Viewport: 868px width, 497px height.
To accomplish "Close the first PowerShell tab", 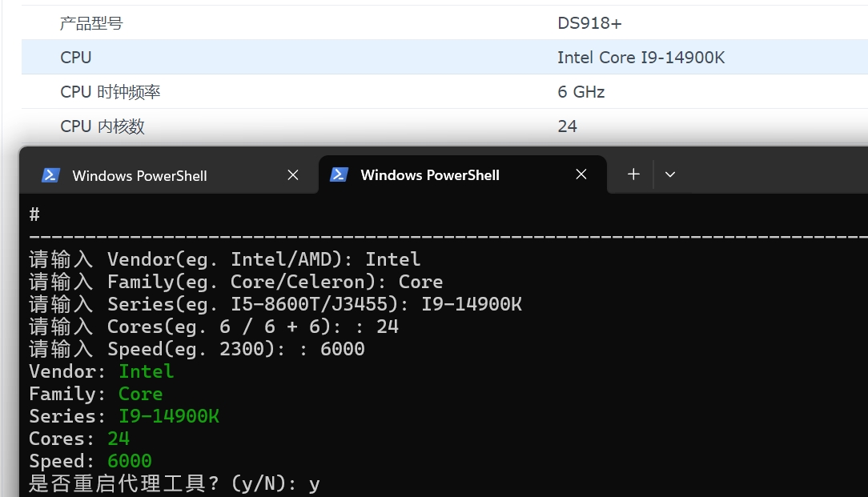I will [293, 175].
